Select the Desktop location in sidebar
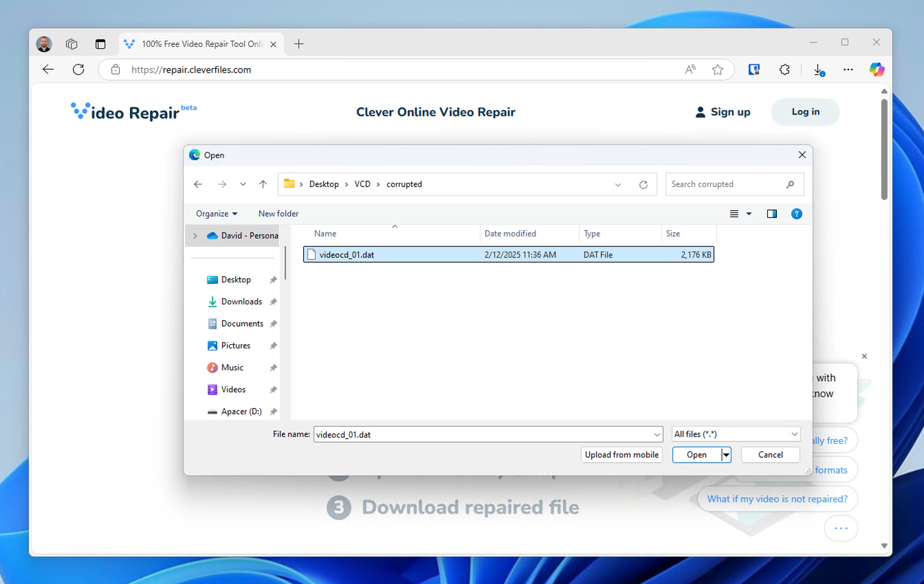The height and width of the screenshot is (584, 924). (235, 279)
